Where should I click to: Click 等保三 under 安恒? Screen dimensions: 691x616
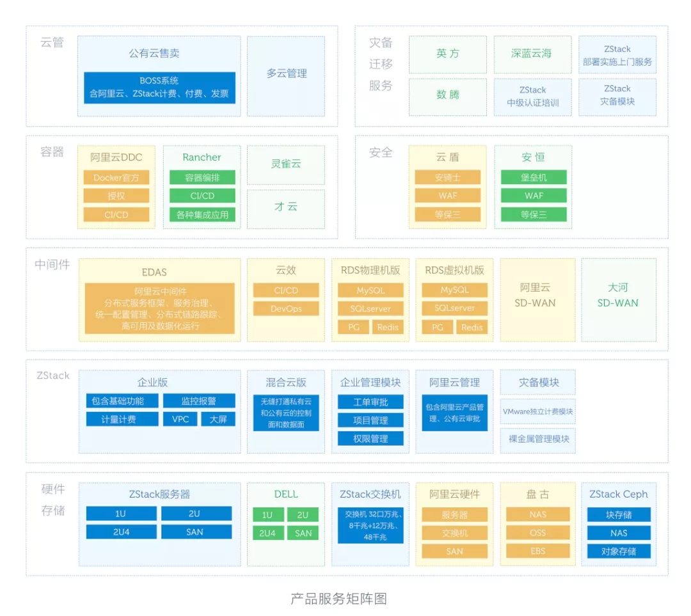coord(534,214)
